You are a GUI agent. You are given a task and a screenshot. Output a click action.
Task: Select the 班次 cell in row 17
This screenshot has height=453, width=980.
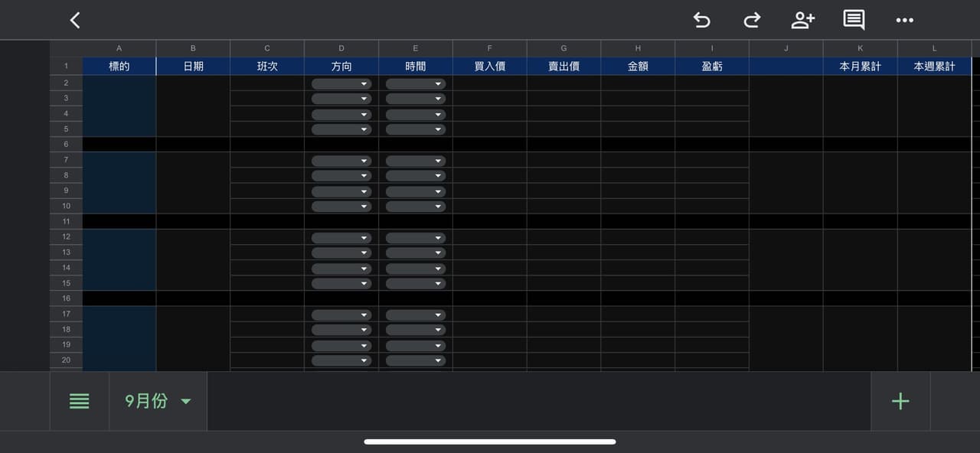pyautogui.click(x=267, y=314)
